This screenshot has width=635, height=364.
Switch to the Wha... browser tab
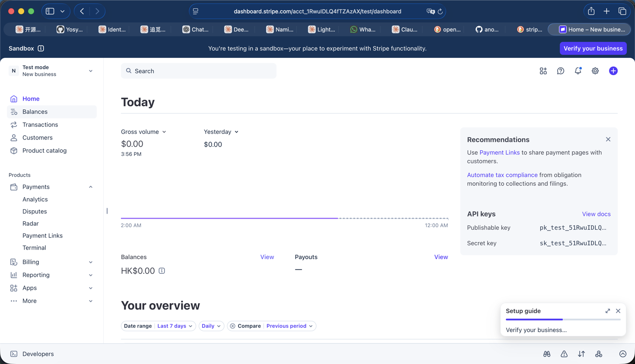coord(363,29)
